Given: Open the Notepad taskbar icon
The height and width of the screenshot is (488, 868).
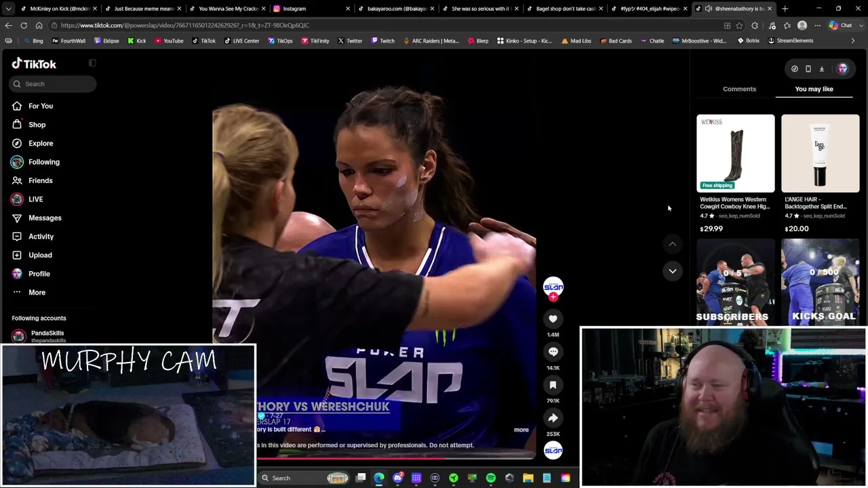Looking at the screenshot, I should 547,478.
